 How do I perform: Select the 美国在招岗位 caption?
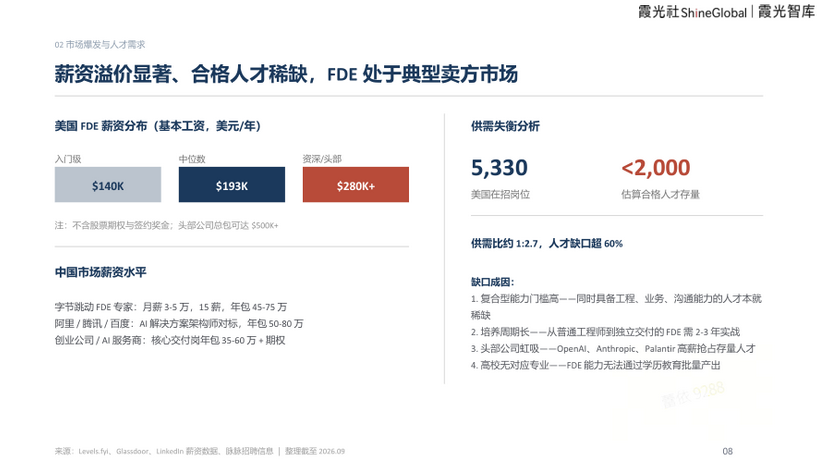click(500, 194)
